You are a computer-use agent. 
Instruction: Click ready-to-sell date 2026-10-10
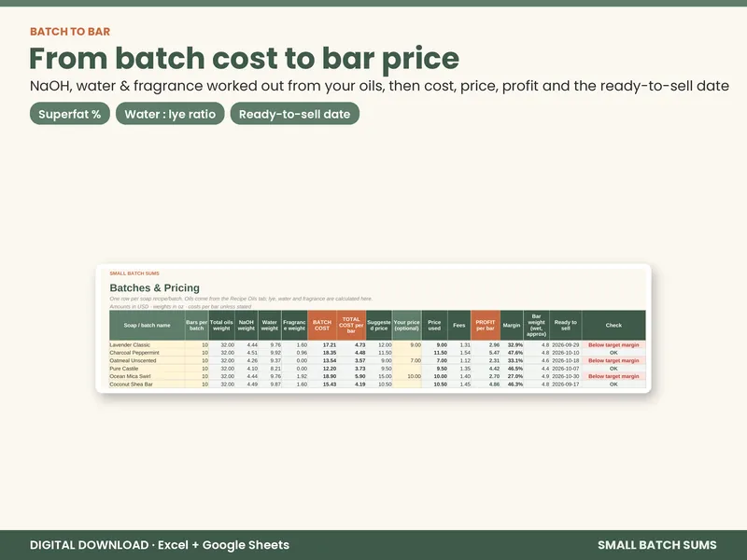coord(566,353)
